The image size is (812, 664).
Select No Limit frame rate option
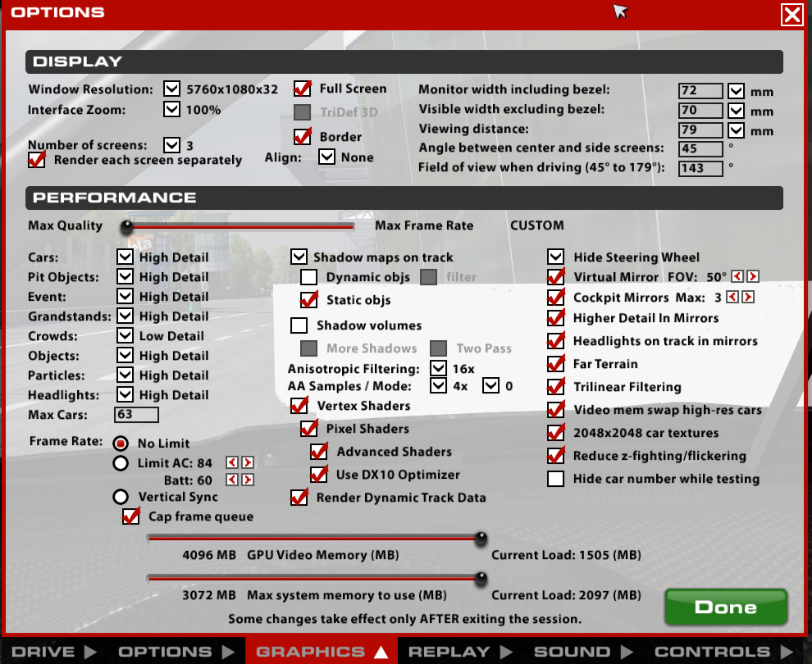[121, 443]
